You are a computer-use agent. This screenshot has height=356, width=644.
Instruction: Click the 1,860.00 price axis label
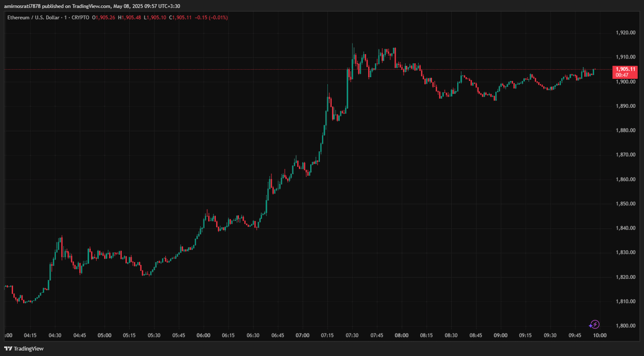pos(626,179)
